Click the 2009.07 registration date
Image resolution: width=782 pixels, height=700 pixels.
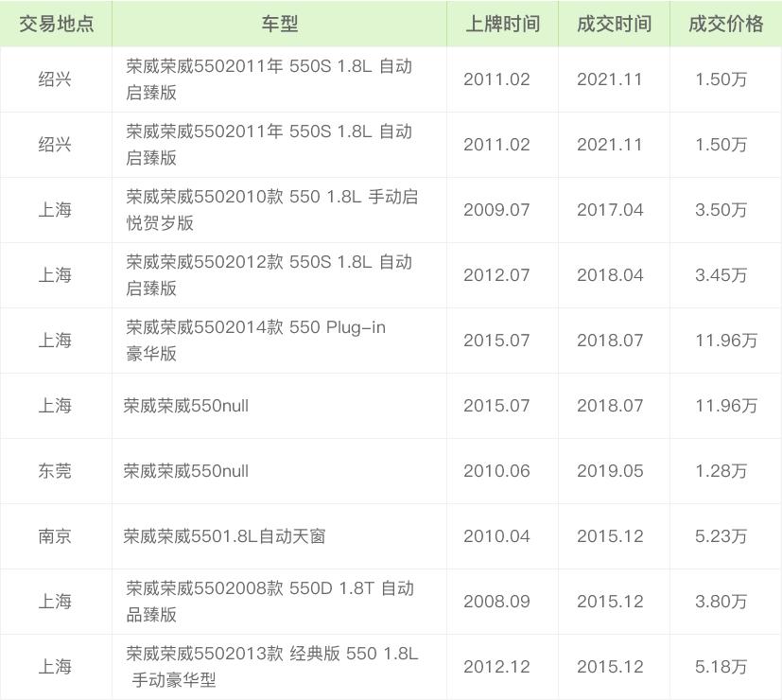click(x=496, y=210)
